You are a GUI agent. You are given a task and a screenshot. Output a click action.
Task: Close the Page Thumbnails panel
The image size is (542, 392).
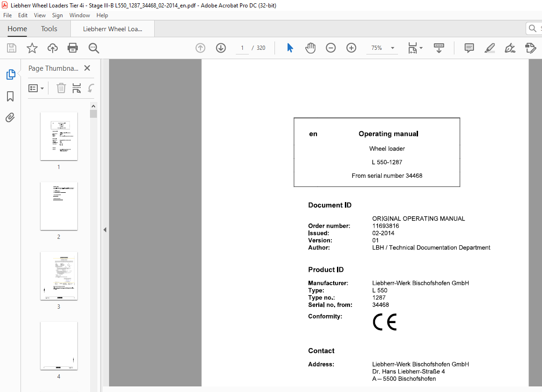(x=87, y=68)
